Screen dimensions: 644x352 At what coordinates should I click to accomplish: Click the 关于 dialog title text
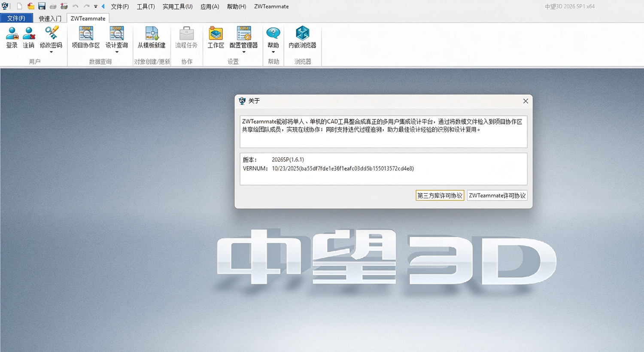tap(254, 101)
